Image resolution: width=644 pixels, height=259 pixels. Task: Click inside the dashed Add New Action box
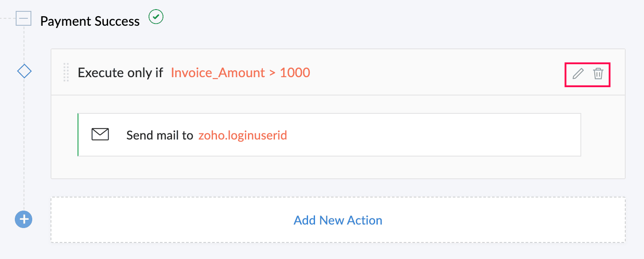coord(338,220)
